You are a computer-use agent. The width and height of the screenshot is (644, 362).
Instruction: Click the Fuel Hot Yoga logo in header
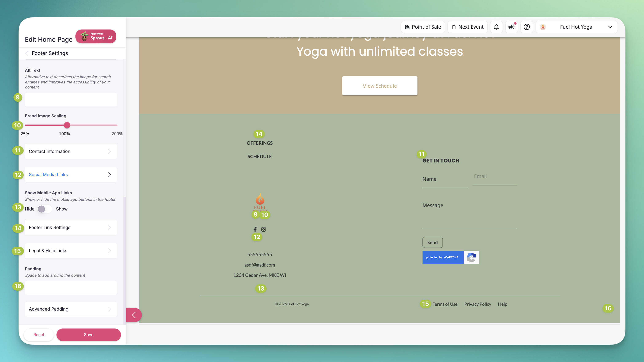(543, 27)
